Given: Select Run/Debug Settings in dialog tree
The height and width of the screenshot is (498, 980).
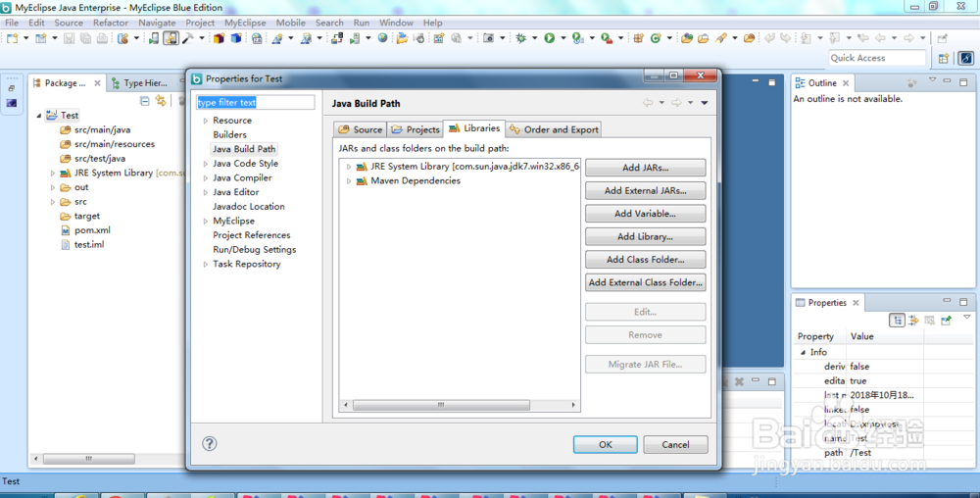Looking at the screenshot, I should [x=255, y=250].
